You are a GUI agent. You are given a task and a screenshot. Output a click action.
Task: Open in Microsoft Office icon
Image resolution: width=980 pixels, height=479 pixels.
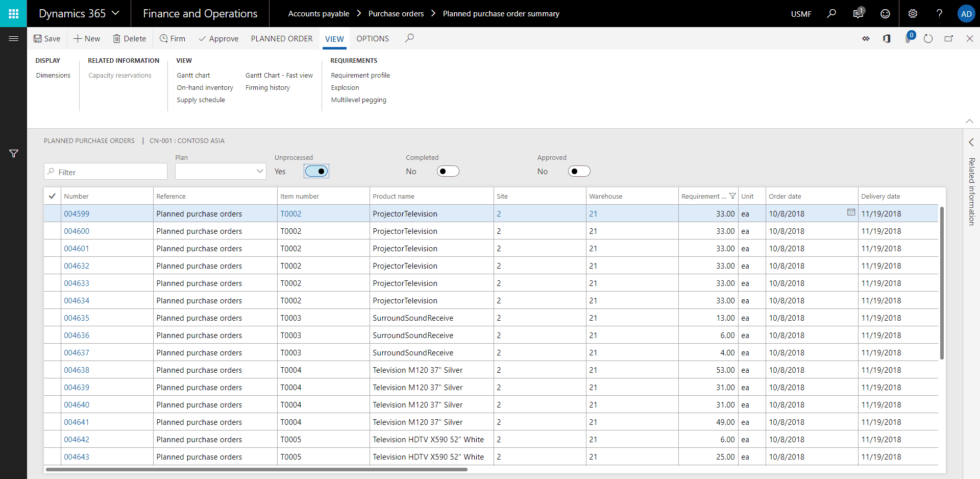click(887, 39)
